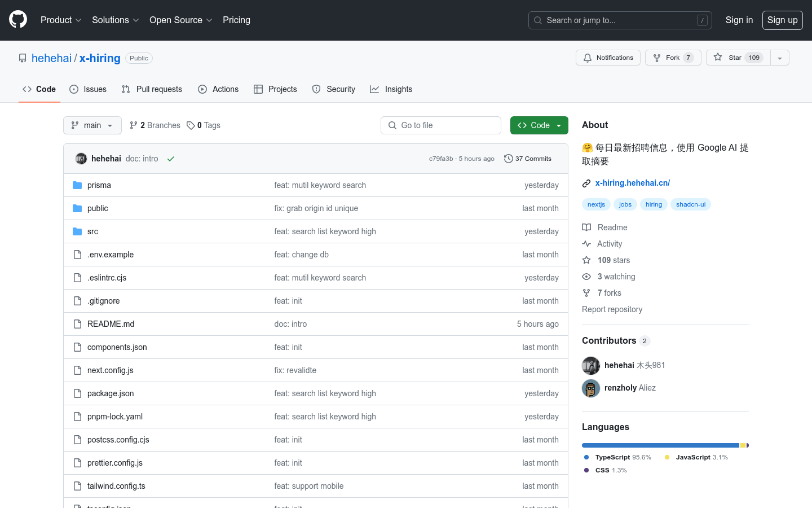This screenshot has height=508, width=812.
Task: Click hehehai avatar in latest commit row
Action: click(x=81, y=159)
